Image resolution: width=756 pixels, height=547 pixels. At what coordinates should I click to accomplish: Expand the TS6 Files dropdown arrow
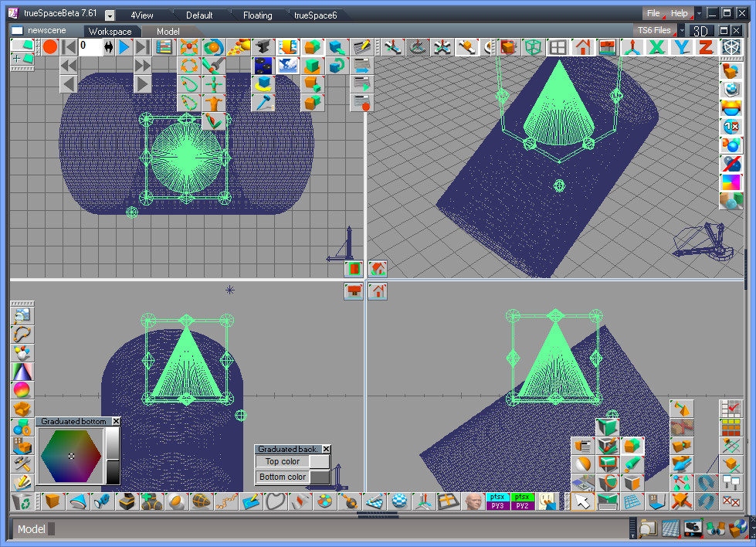(682, 31)
